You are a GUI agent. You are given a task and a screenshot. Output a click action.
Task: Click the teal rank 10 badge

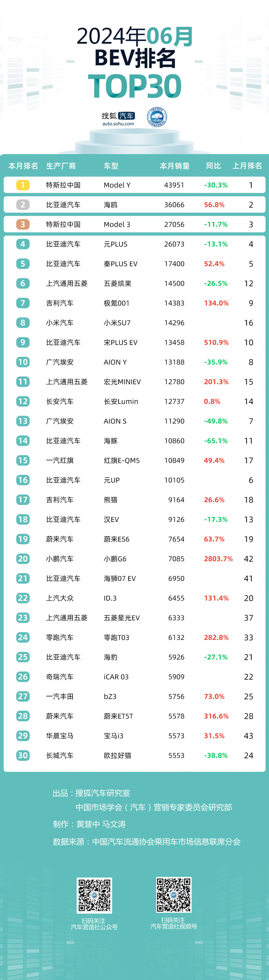[x=23, y=362]
